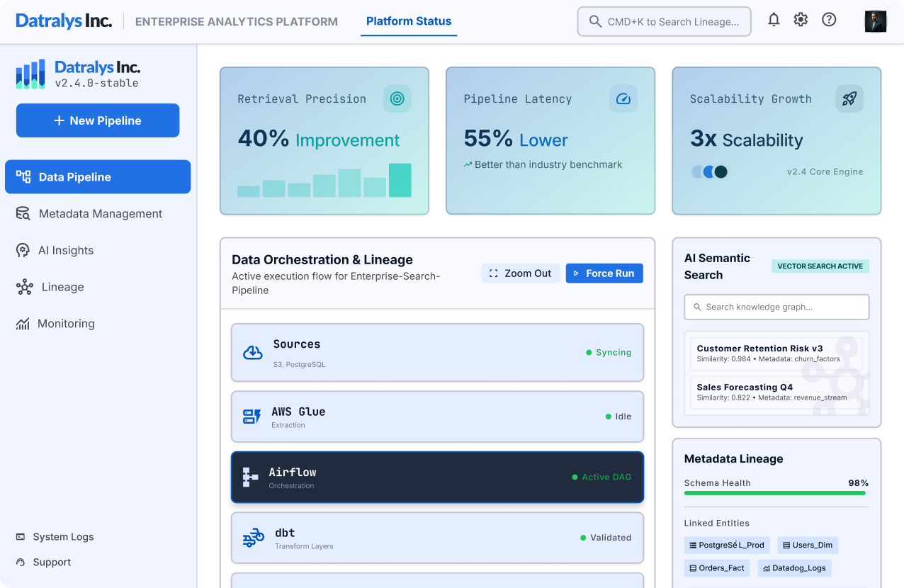Viewport: 904px width, 588px height.
Task: Click the PostgreSQL_Prod entity tag
Action: [x=727, y=545]
